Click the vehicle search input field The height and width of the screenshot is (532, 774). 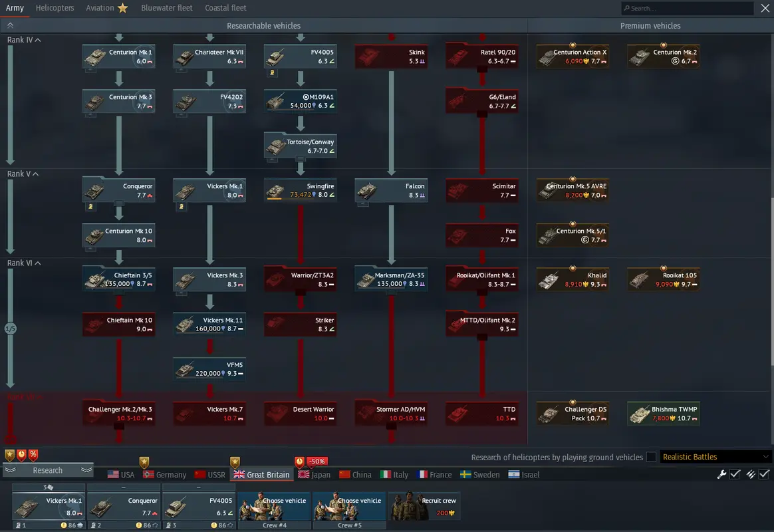point(688,9)
